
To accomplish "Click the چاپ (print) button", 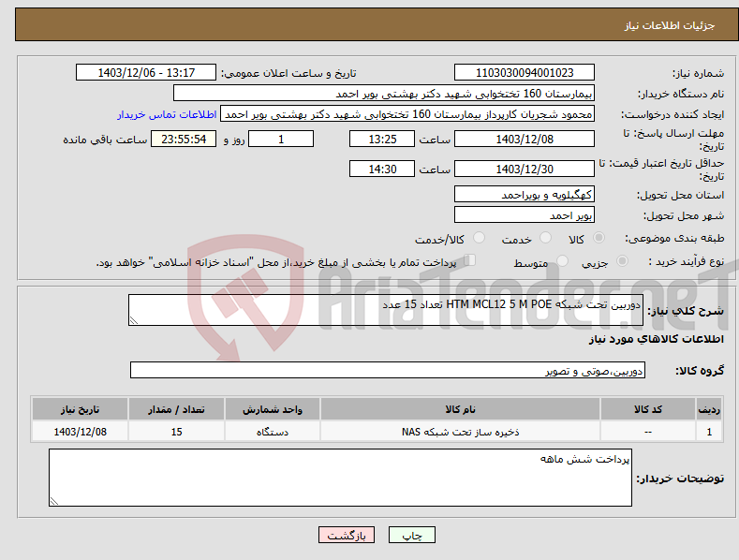I will coord(411,535).
